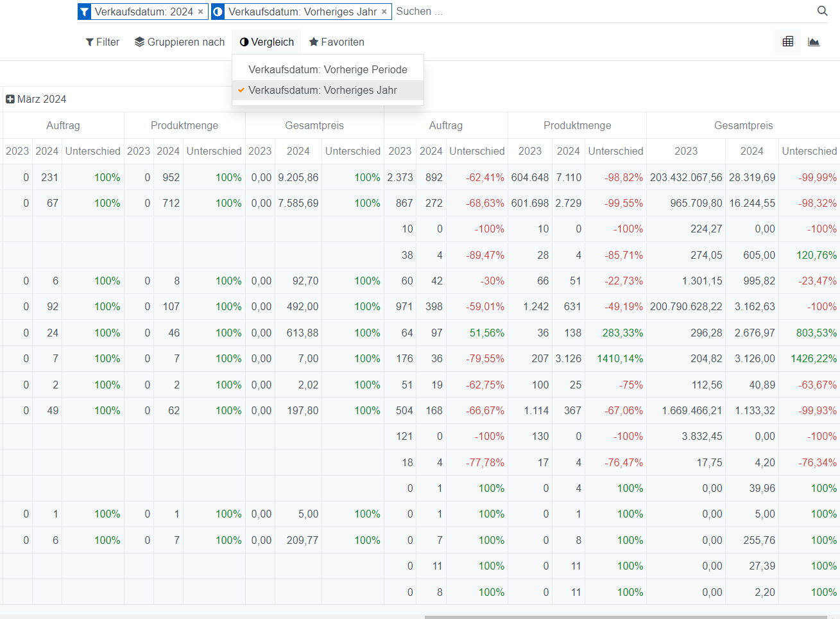Open the Gruppieren nach dropdown
840x619 pixels.
tap(180, 42)
